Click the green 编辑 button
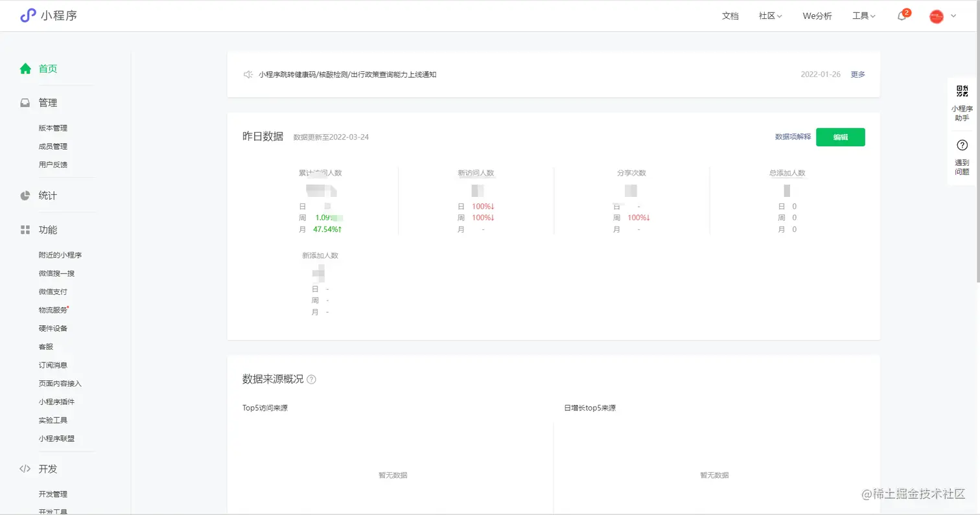Screen dimensions: 980x515 pyautogui.click(x=840, y=137)
